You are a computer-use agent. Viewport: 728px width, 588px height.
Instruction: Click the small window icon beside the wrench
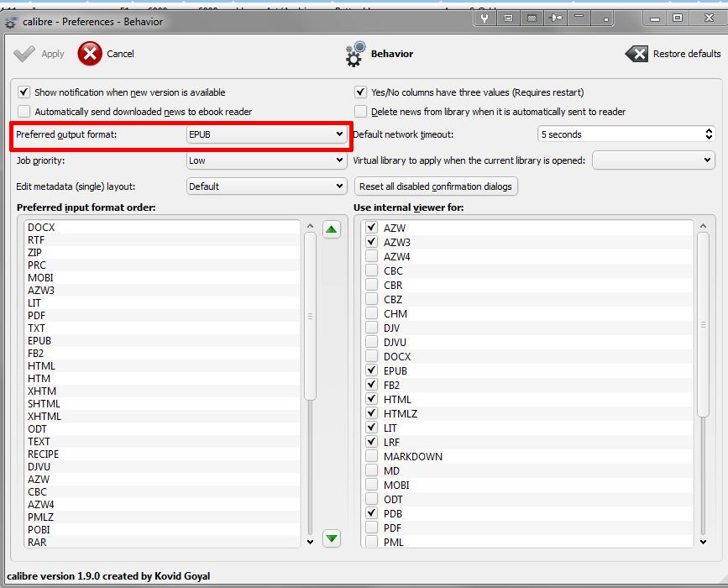508,18
